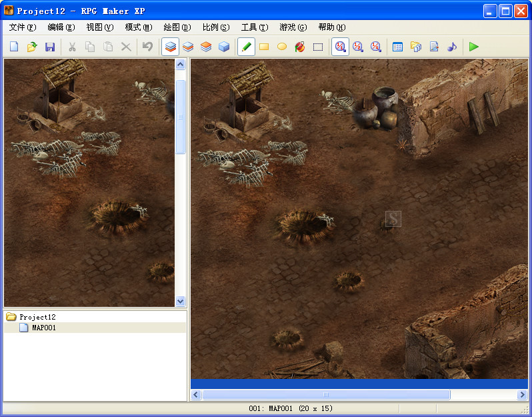Open the Database icon
Image resolution: width=532 pixels, height=417 pixels.
[x=397, y=47]
